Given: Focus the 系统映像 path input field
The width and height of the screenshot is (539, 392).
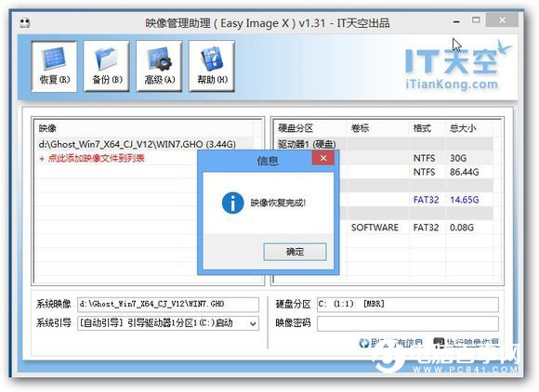Looking at the screenshot, I should click(x=168, y=305).
